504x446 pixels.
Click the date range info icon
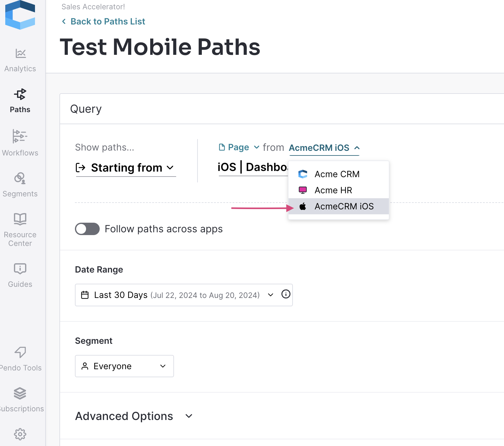click(x=286, y=294)
